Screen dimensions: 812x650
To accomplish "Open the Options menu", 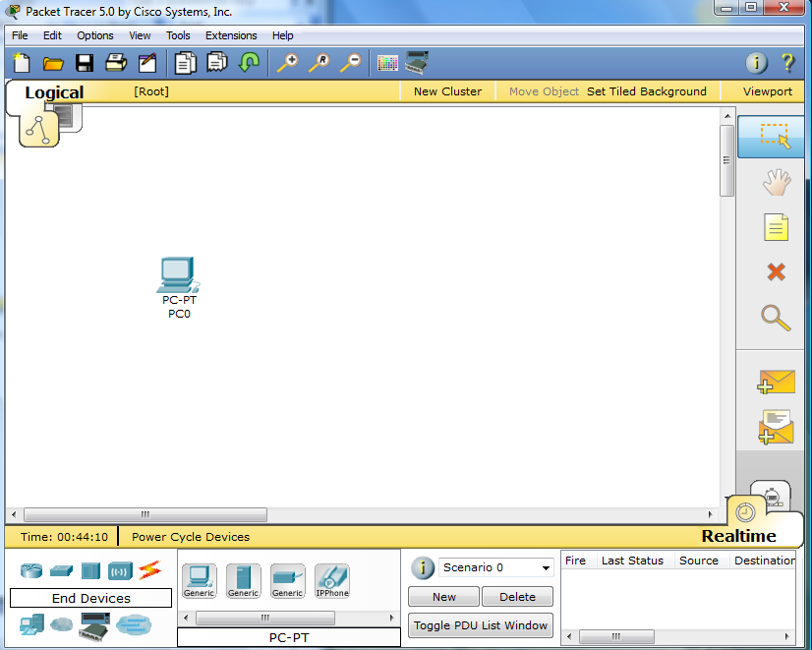I will [95, 35].
